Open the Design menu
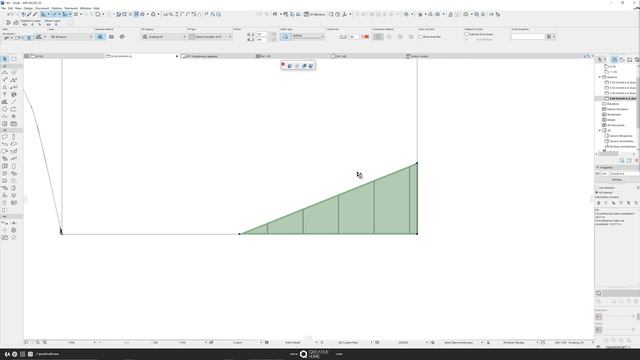640x360 pixels. click(28, 8)
